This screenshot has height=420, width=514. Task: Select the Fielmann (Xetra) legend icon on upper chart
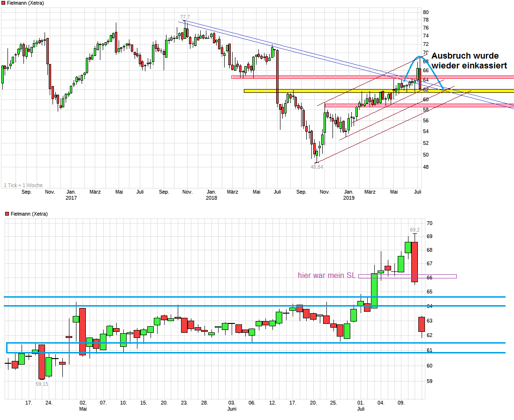(4, 3)
